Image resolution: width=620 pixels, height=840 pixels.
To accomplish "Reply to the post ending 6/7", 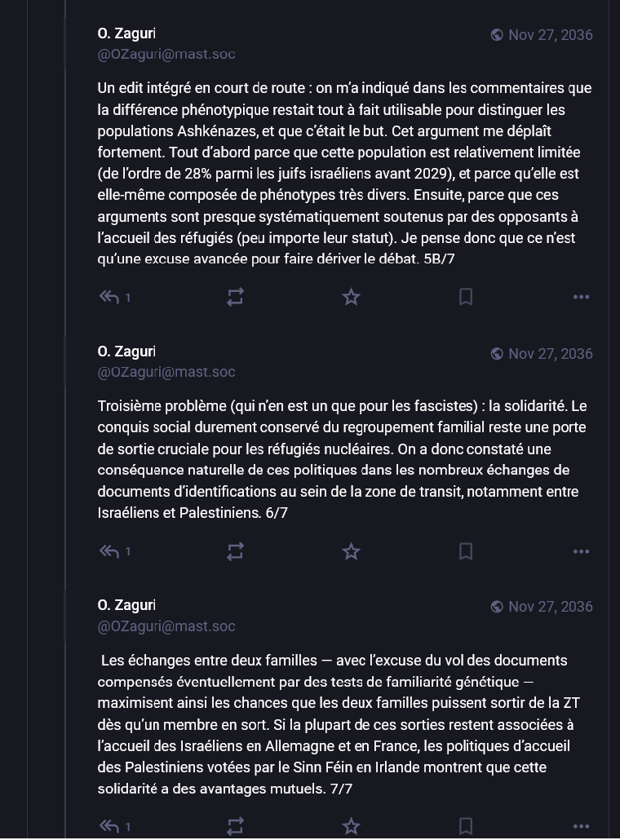I will click(109, 551).
